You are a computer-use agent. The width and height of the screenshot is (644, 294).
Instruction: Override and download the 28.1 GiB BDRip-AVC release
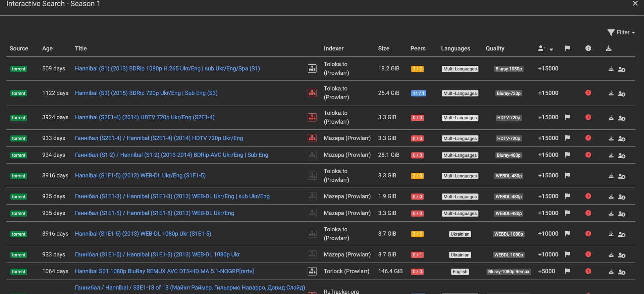click(622, 155)
